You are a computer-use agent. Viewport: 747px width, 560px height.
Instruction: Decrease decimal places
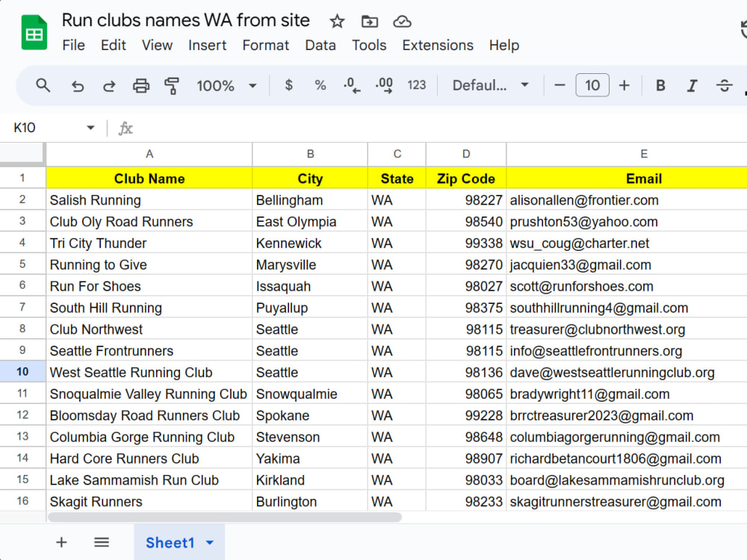[x=352, y=85]
